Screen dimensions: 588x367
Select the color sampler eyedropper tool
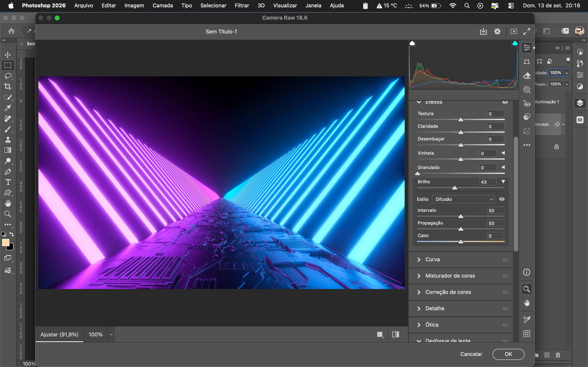527,319
